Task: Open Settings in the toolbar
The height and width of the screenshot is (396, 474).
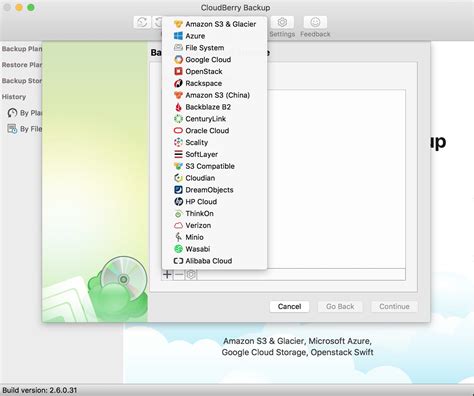Action: coord(282,27)
